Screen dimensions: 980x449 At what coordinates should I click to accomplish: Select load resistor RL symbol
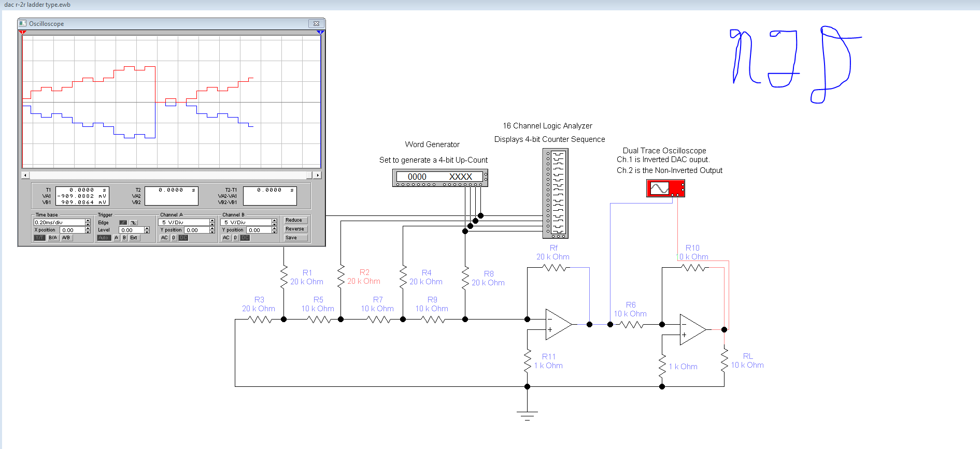pyautogui.click(x=725, y=360)
